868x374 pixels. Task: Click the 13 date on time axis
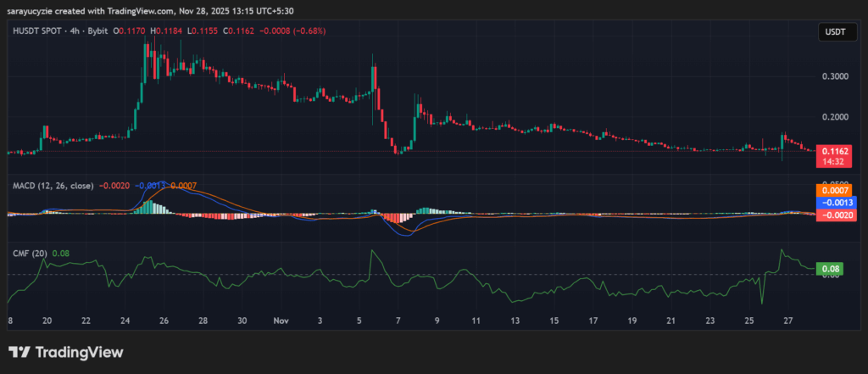(515, 321)
